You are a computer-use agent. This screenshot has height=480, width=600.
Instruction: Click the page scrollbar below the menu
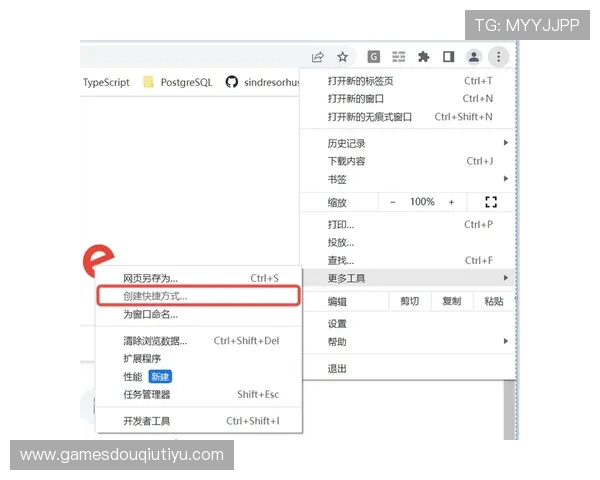pos(509,410)
